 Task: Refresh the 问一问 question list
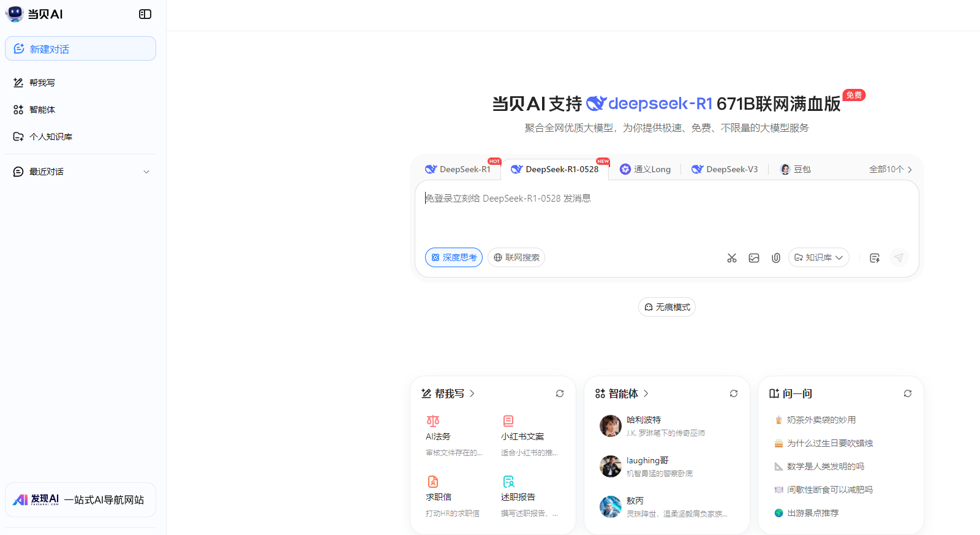click(x=908, y=393)
